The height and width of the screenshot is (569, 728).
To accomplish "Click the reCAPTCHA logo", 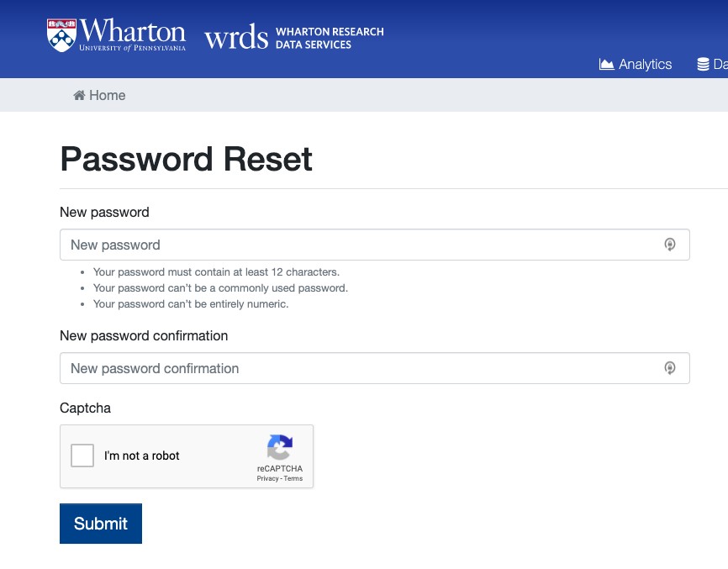I will tap(280, 447).
